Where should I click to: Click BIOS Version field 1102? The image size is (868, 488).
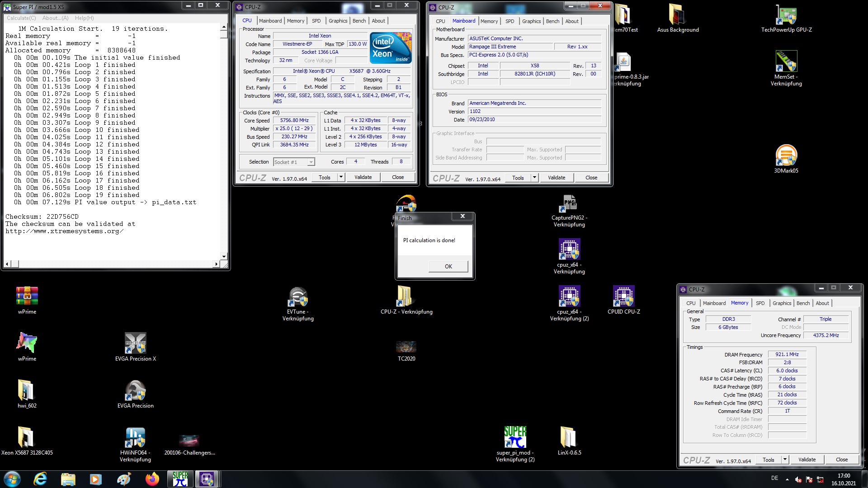pos(535,112)
